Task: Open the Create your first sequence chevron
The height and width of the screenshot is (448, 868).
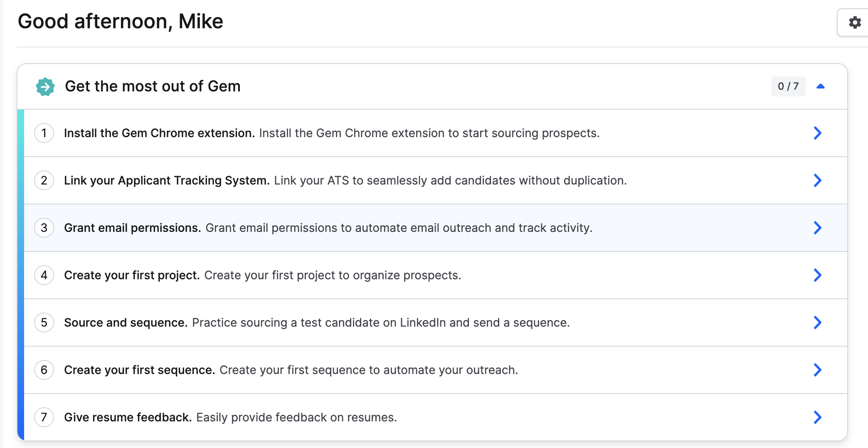Action: (x=817, y=370)
